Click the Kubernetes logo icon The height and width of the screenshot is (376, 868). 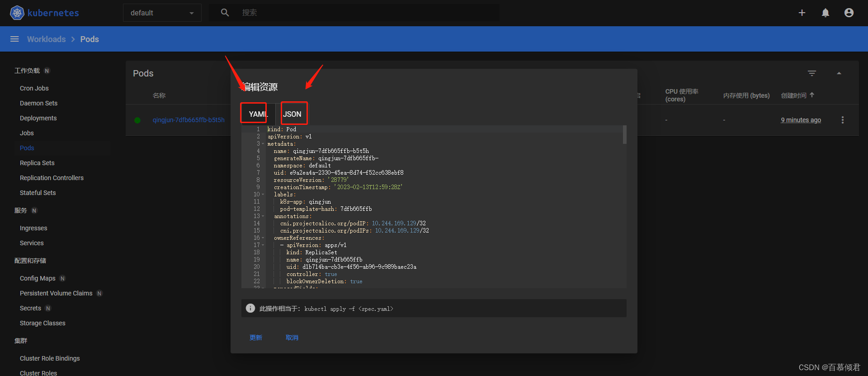tap(17, 13)
